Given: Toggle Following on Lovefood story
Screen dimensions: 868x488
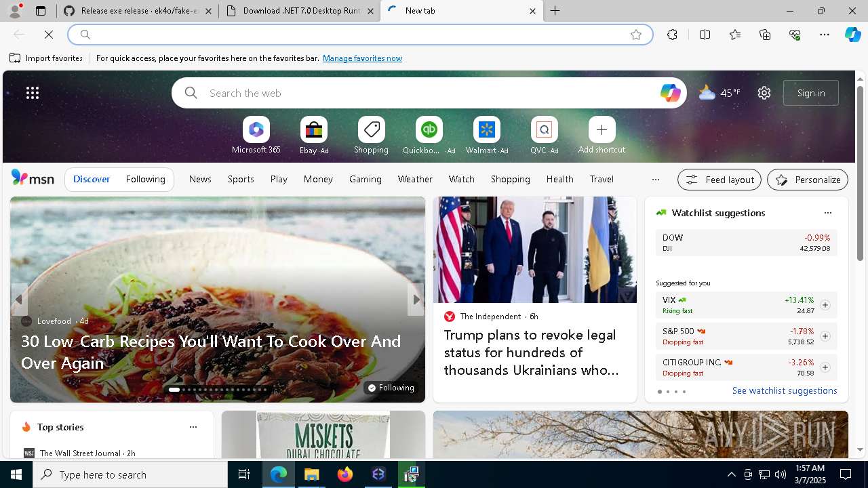Looking at the screenshot, I should tap(390, 388).
